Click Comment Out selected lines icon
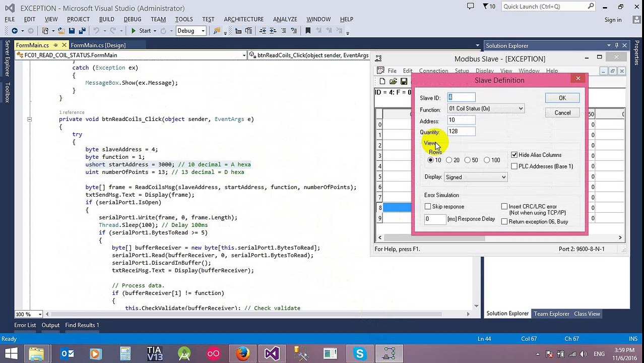 point(284,31)
